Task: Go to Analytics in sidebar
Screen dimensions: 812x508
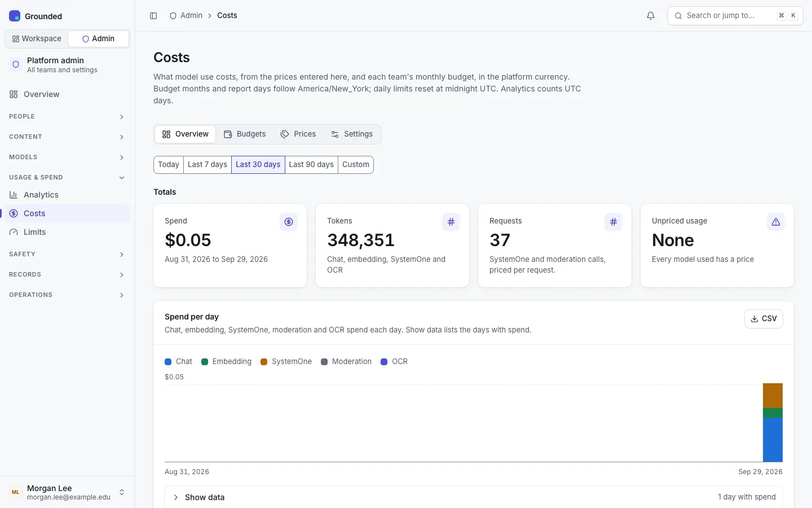Action: point(67,195)
